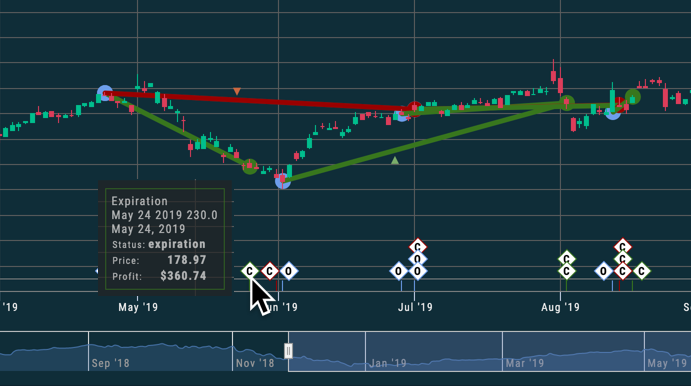The width and height of the screenshot is (691, 386).
Task: Click the topmost red C diamond in mid-August stack
Action: [x=622, y=246]
